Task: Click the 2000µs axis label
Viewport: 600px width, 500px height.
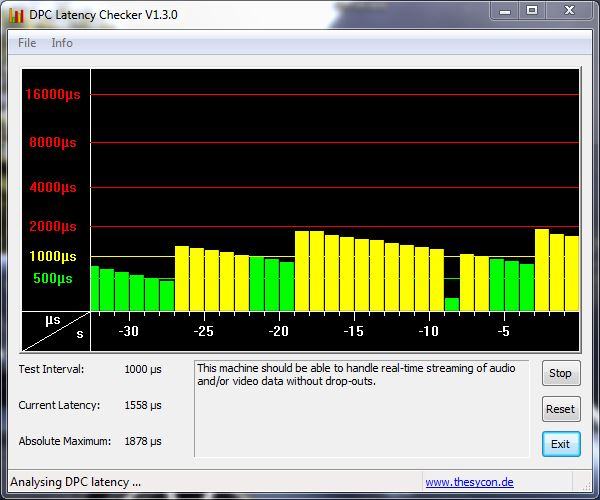Action: coord(53,226)
